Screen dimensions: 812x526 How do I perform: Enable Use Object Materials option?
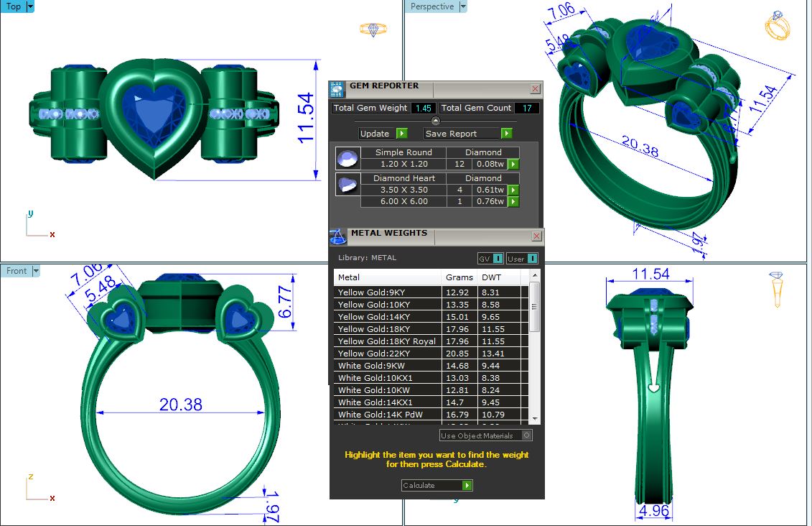point(527,435)
